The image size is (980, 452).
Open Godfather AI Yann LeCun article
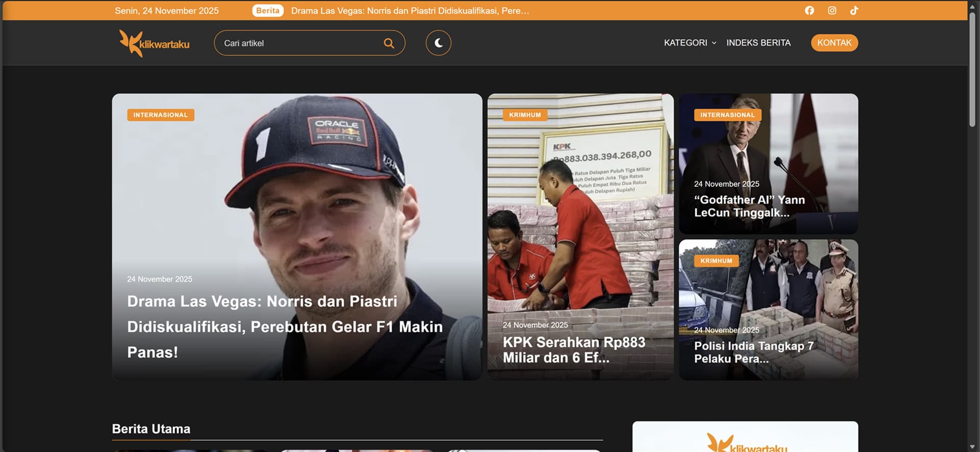click(x=749, y=206)
